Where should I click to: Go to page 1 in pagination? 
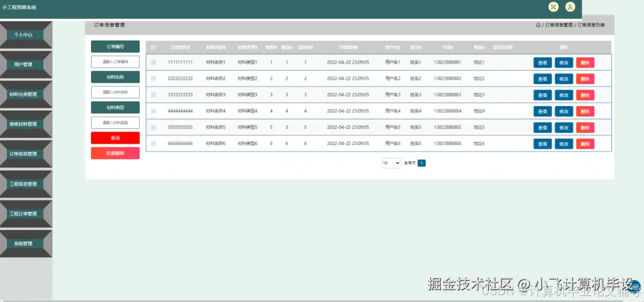point(422,163)
